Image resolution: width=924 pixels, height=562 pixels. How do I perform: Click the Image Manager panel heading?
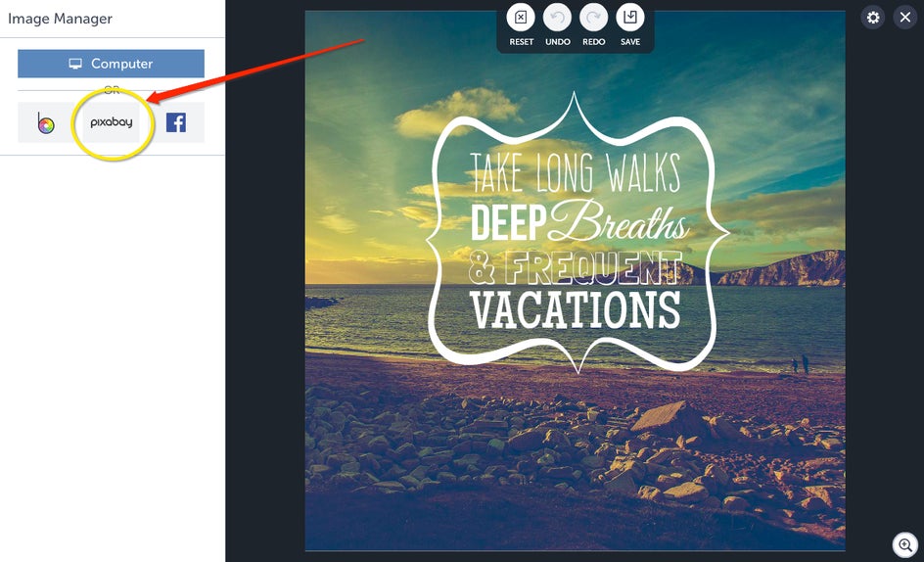tap(60, 19)
